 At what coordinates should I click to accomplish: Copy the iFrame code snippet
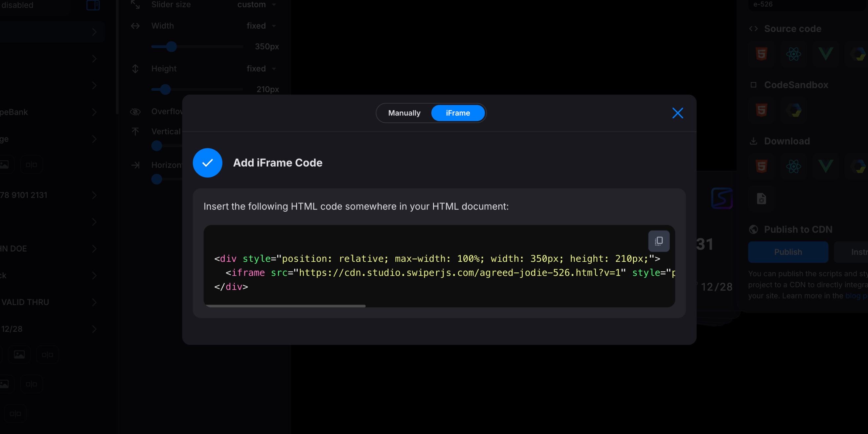659,241
